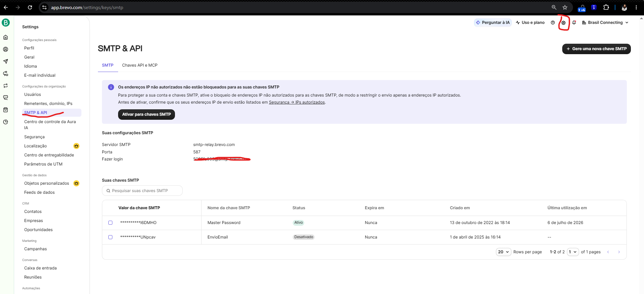
Task: Click the browser back arrow
Action: point(6,7)
